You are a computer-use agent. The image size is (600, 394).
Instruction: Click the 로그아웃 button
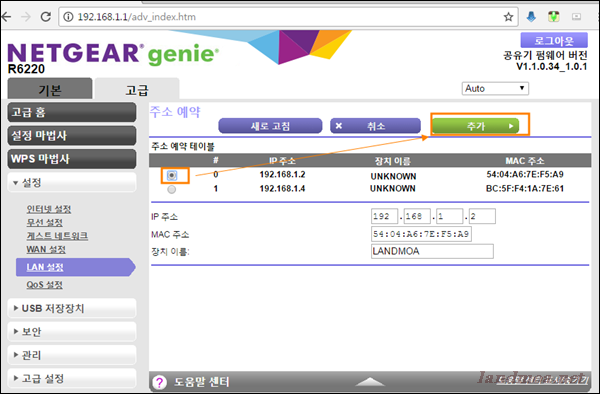click(554, 40)
